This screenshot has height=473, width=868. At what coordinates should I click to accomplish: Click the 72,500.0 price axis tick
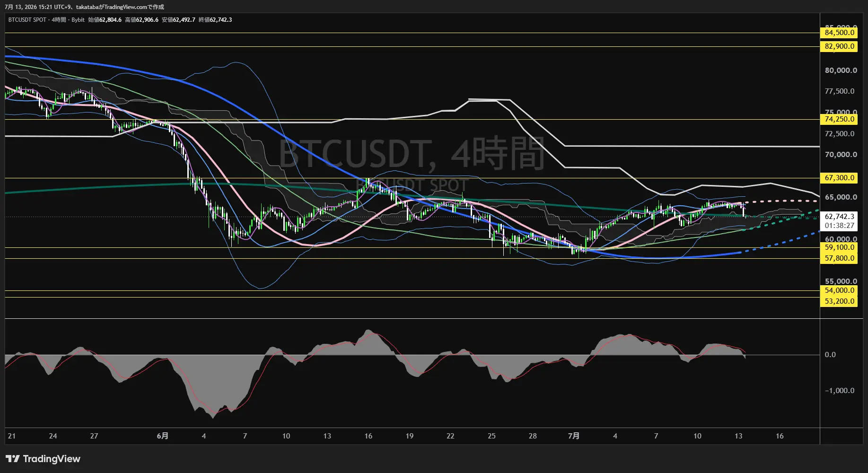[841, 134]
